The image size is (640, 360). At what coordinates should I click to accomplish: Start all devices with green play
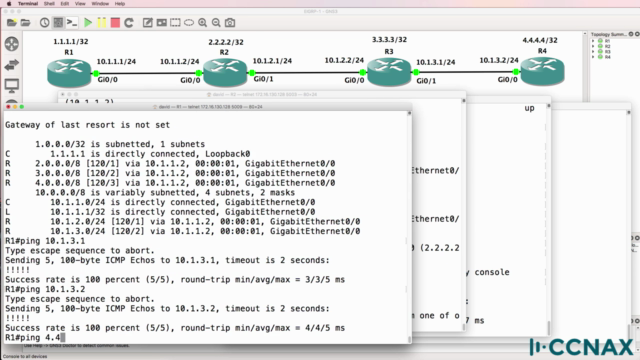[88, 22]
